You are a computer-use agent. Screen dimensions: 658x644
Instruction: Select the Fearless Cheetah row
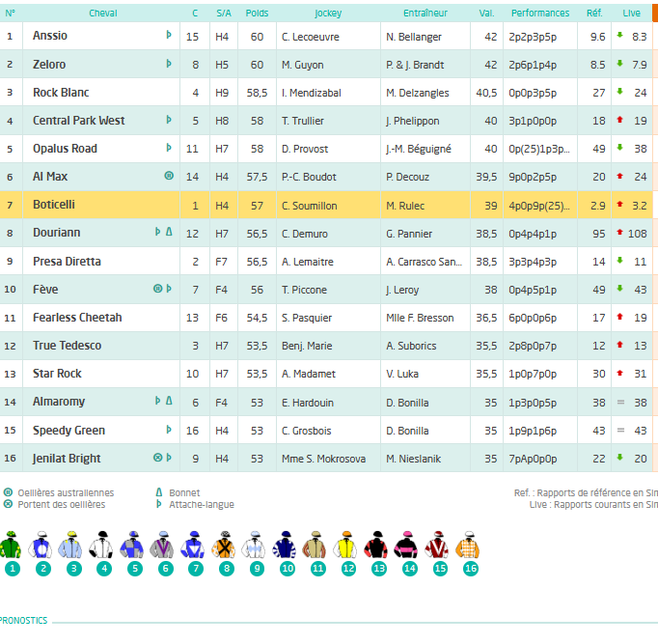coord(326,318)
